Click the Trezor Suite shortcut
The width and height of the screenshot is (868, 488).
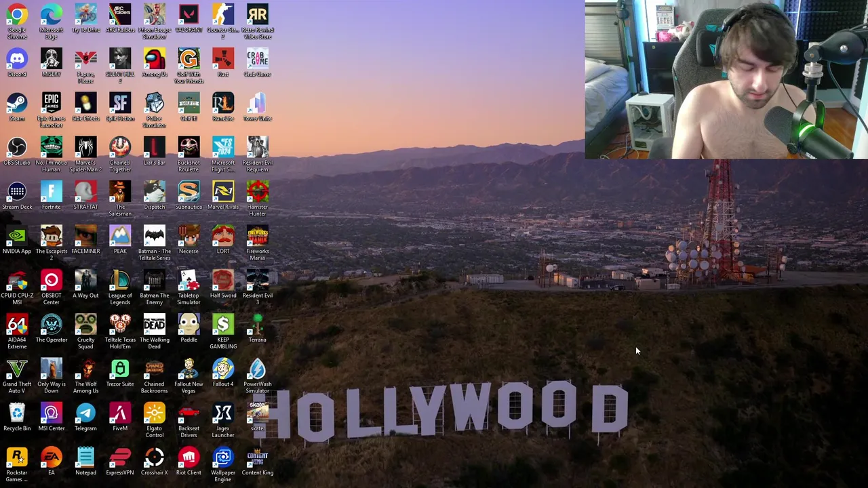[x=120, y=368]
